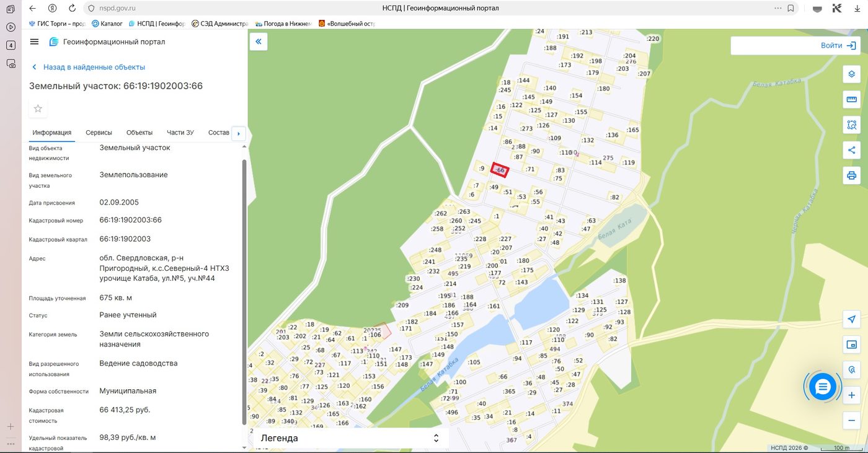This screenshot has height=453, width=868.
Task: Zoom in with the plus button
Action: coord(852,395)
